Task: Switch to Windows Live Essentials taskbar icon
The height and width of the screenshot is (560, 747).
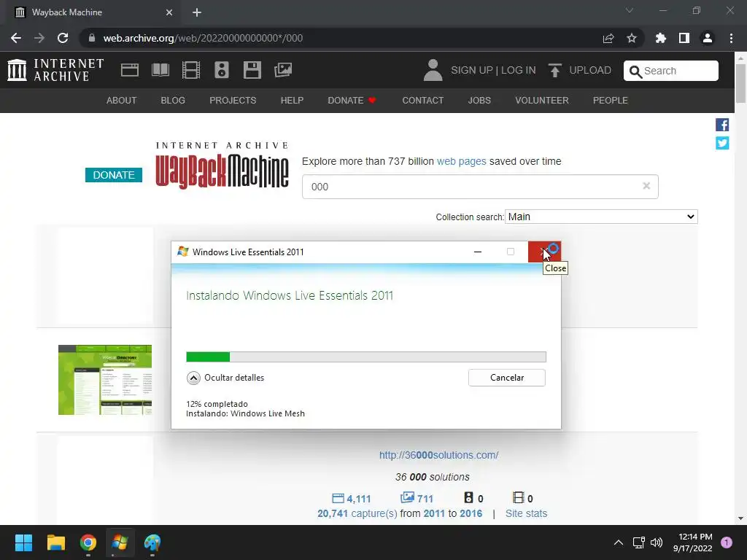Action: point(120,542)
